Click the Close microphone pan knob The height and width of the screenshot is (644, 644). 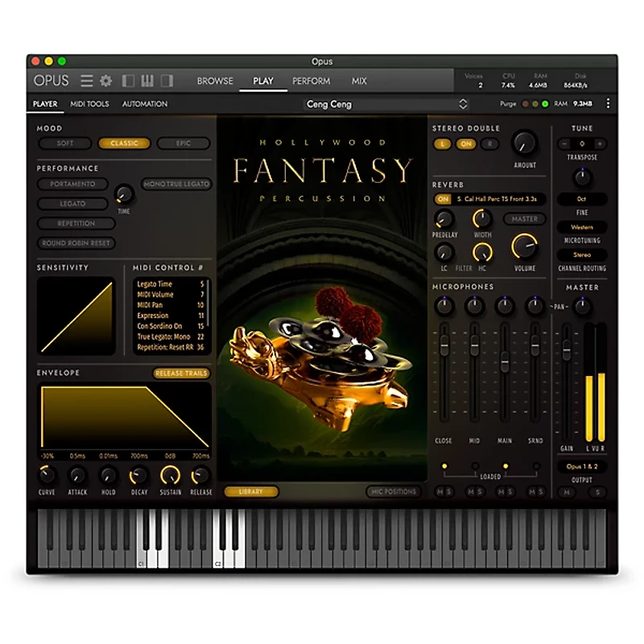coord(444,306)
